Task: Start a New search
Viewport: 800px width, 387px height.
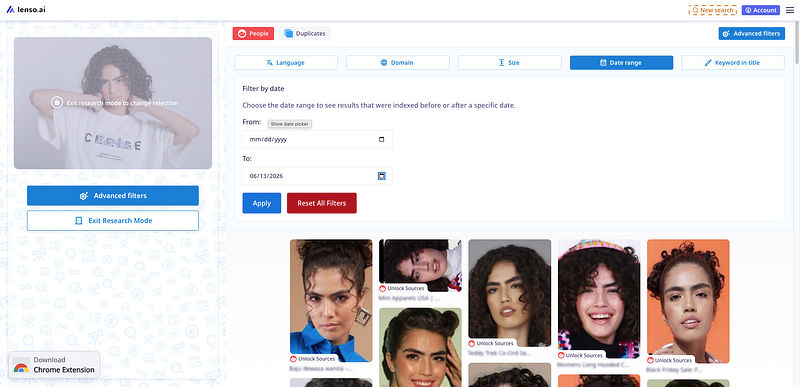Action: (713, 10)
